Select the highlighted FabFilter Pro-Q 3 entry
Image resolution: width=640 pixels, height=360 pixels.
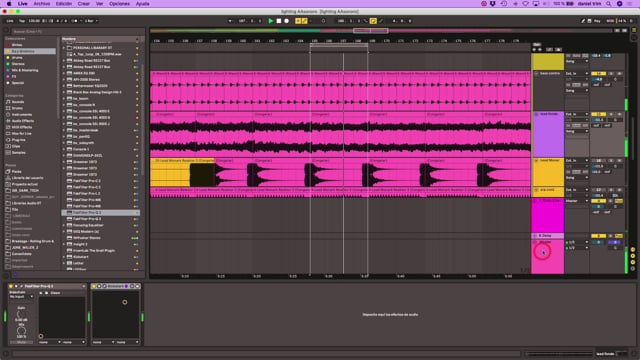point(100,213)
